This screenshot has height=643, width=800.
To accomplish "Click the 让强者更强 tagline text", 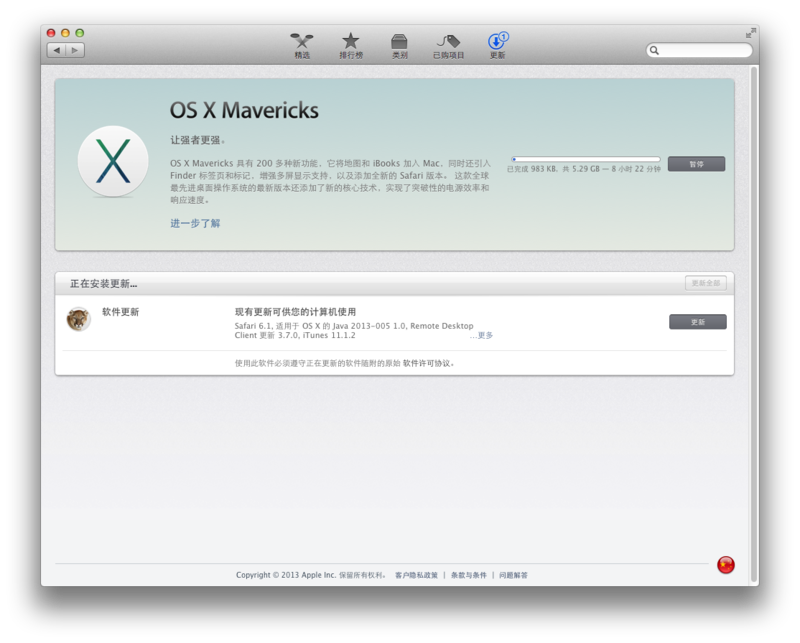I will (197, 140).
